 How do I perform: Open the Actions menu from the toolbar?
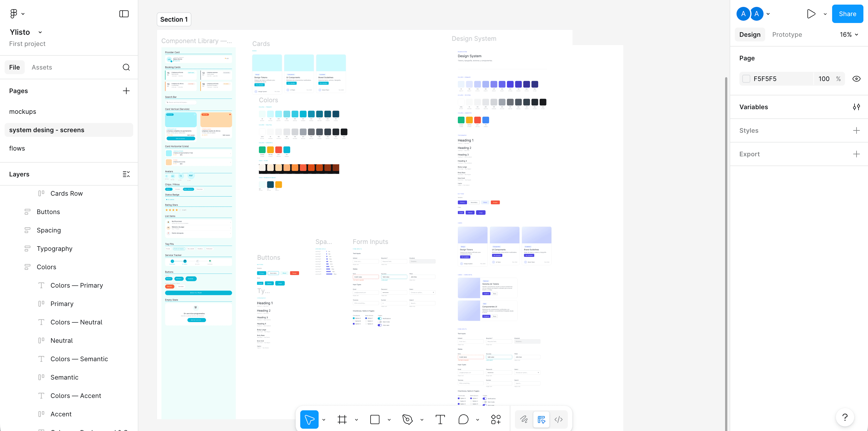pos(495,419)
